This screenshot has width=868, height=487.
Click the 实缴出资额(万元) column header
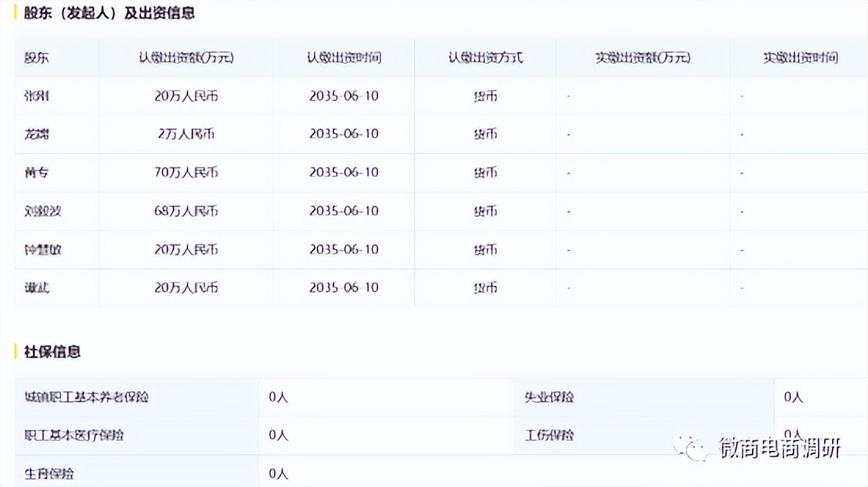coord(643,57)
